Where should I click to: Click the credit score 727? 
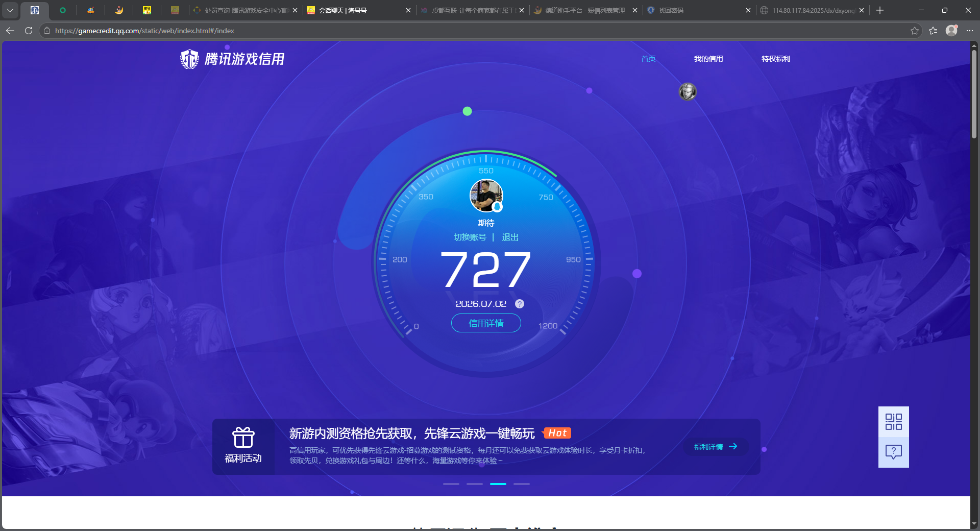tap(485, 270)
